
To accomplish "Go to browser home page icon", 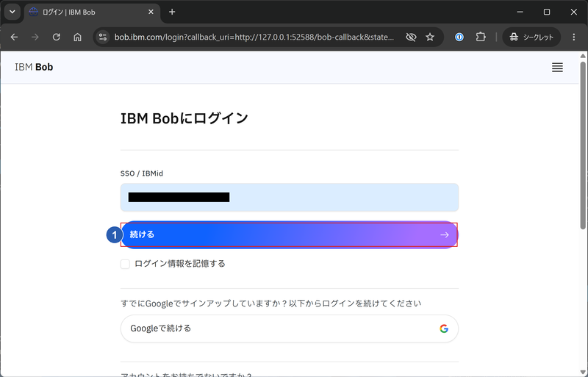I will coord(77,37).
